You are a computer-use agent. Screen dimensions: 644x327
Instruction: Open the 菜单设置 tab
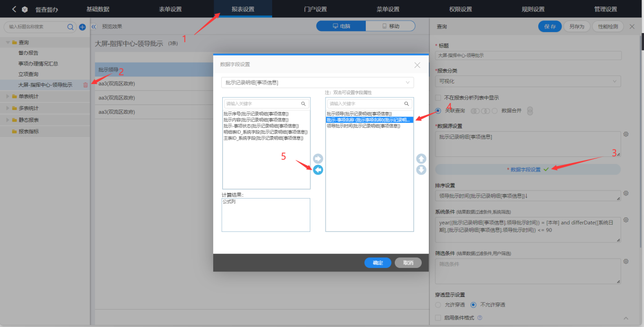388,9
